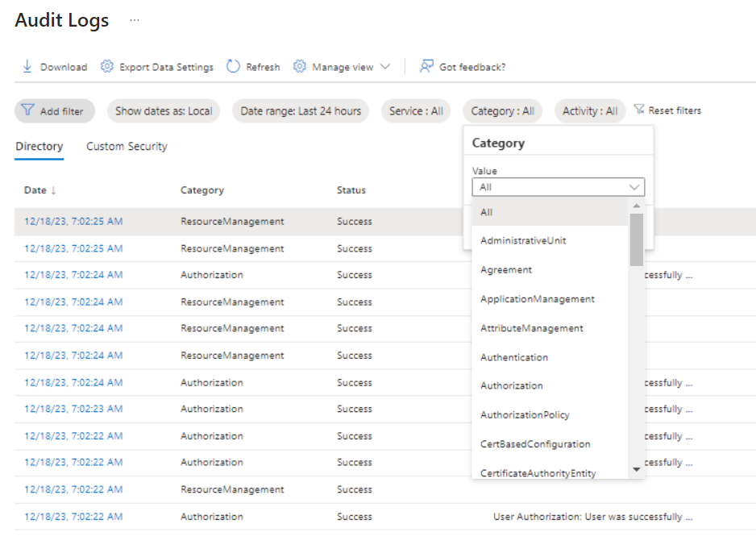756x545 pixels.
Task: Click the Download icon
Action: click(29, 67)
